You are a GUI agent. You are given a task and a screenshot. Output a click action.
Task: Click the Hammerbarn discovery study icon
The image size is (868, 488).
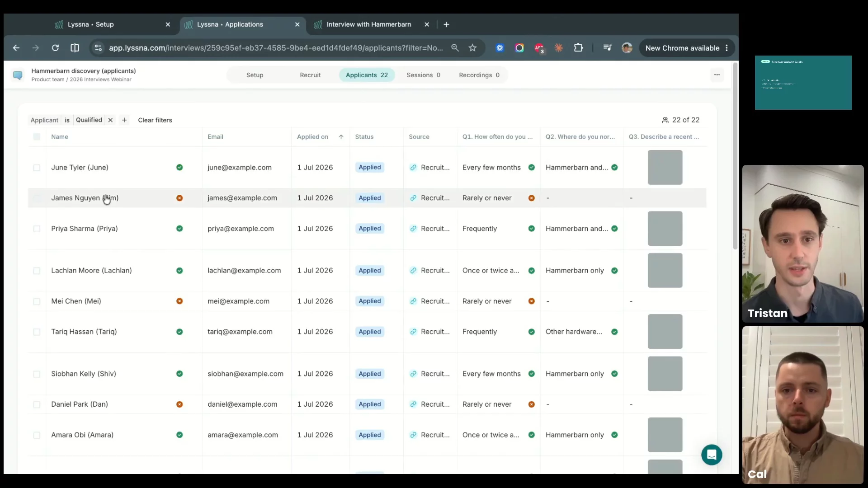[18, 75]
